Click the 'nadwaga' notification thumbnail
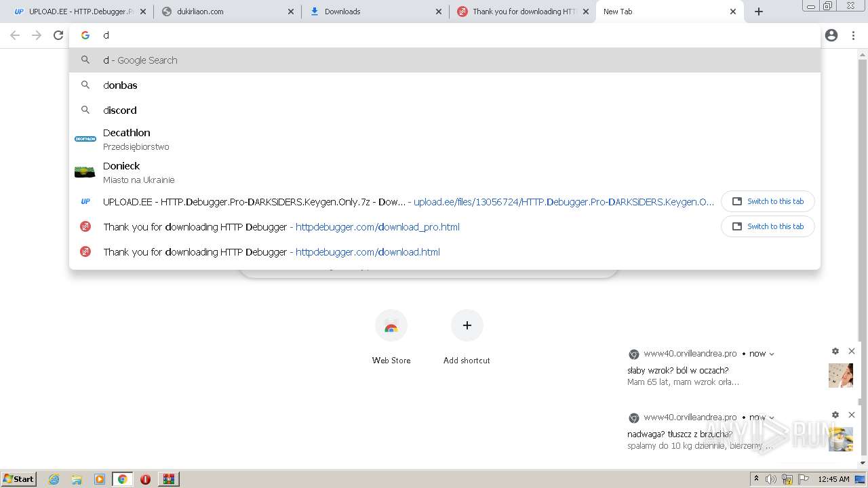The width and height of the screenshot is (868, 488). [x=841, y=439]
